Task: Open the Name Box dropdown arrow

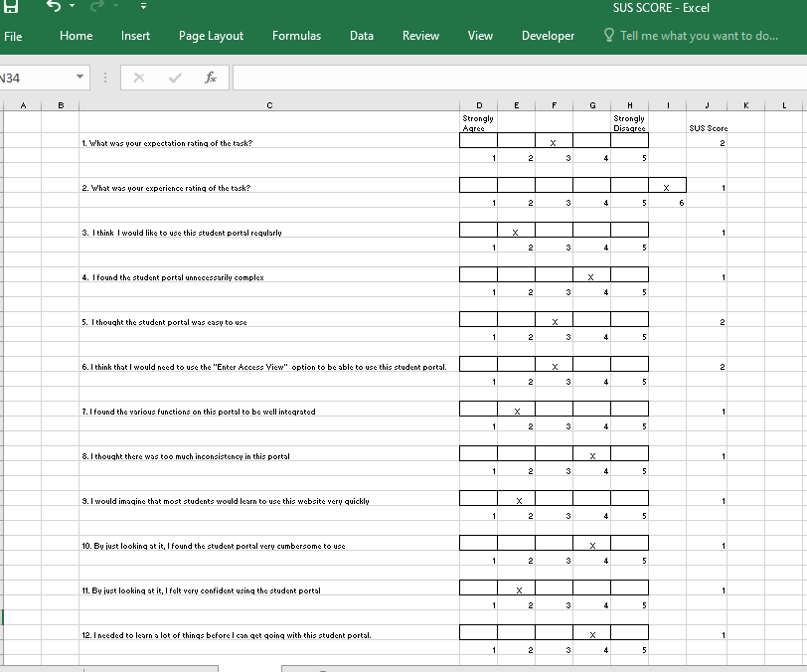Action: (81, 77)
